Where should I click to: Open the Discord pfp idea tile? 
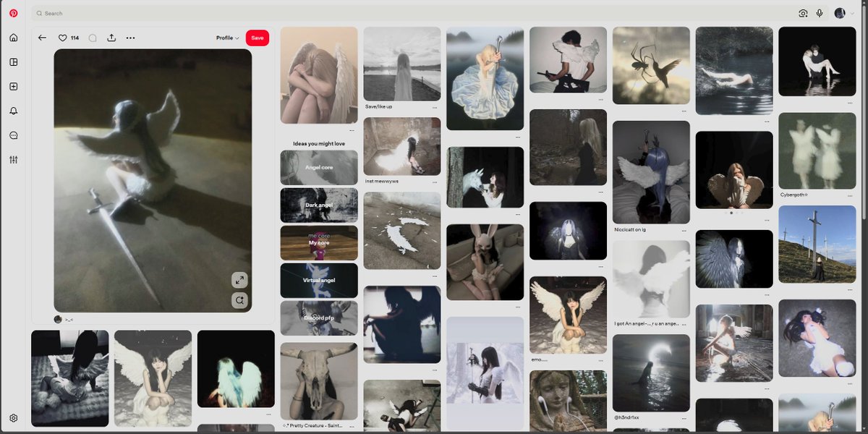tap(319, 318)
